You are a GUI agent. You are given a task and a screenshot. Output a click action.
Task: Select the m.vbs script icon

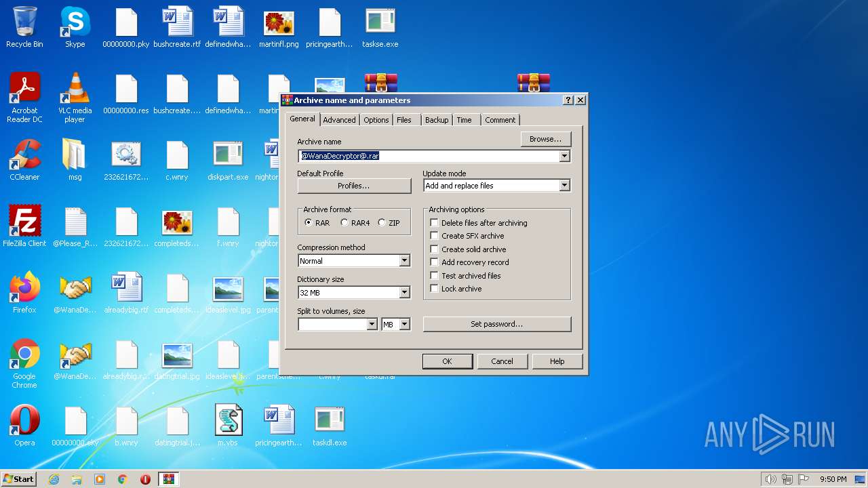point(228,426)
